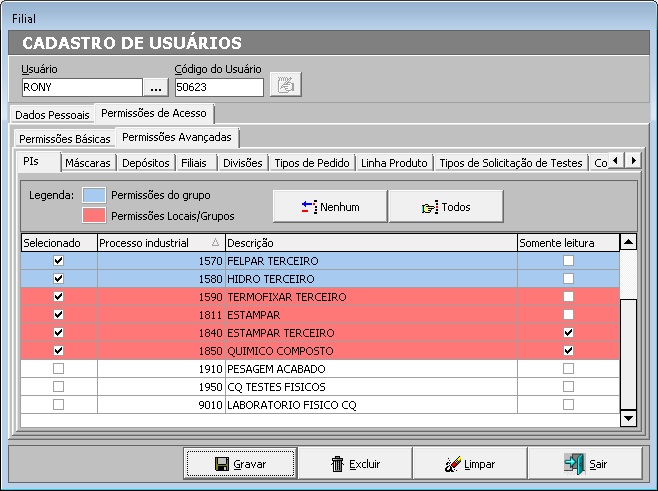
Task: Open the Permissões Básicas tab
Action: pos(65,139)
